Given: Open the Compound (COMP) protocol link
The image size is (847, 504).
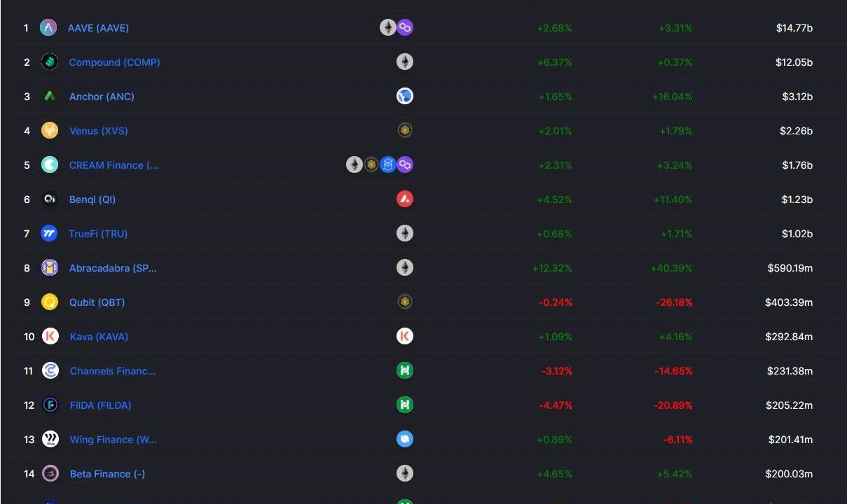Looking at the screenshot, I should (114, 62).
